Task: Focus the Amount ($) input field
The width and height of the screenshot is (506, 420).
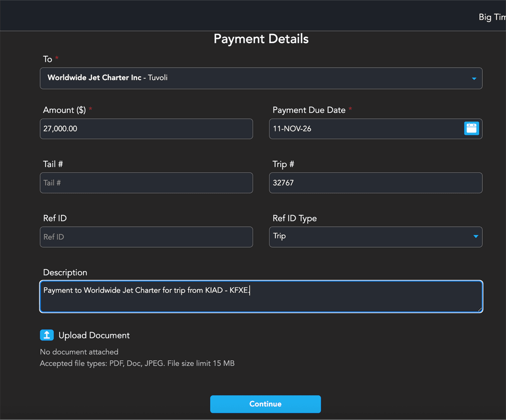Action: 146,129
